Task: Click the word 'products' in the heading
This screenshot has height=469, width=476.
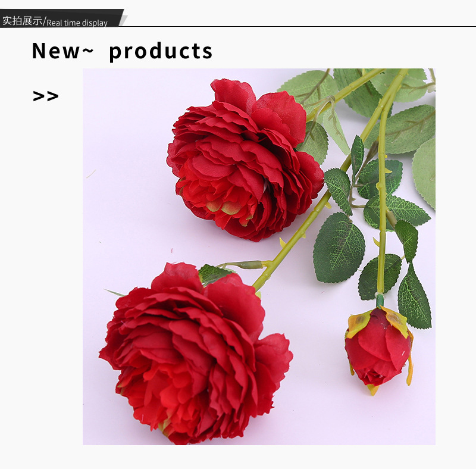Action: coord(161,52)
